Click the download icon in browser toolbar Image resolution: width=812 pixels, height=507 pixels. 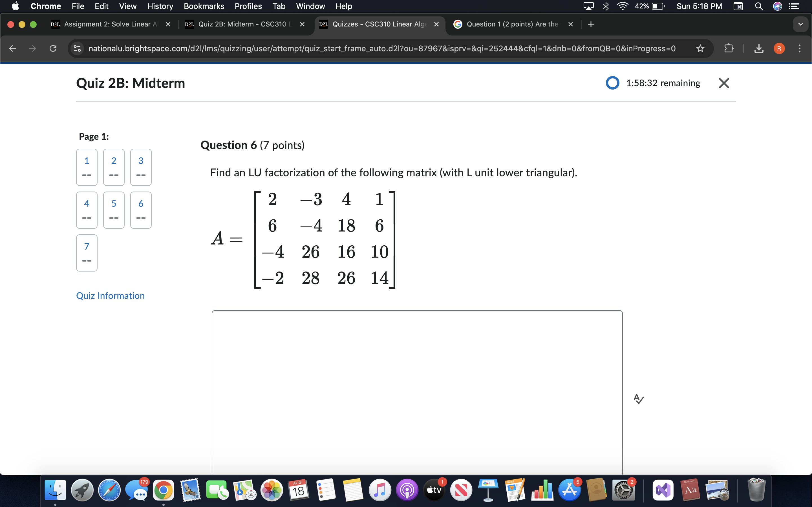(x=759, y=48)
